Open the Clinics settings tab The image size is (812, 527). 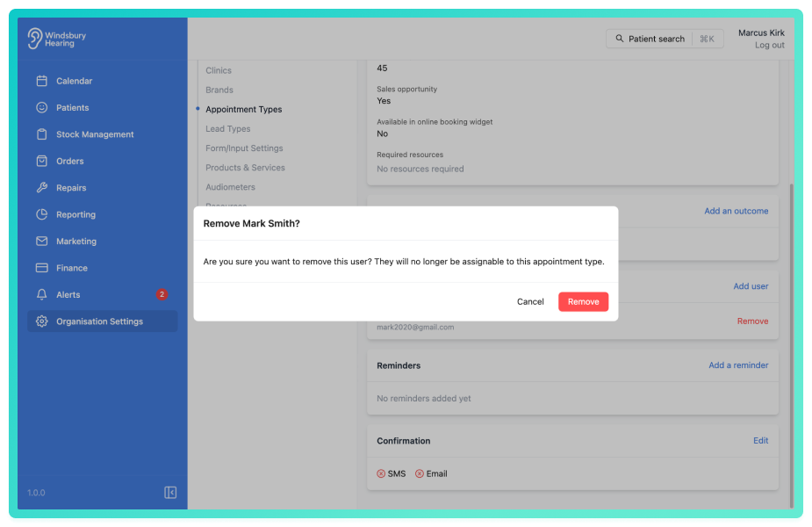(x=219, y=70)
